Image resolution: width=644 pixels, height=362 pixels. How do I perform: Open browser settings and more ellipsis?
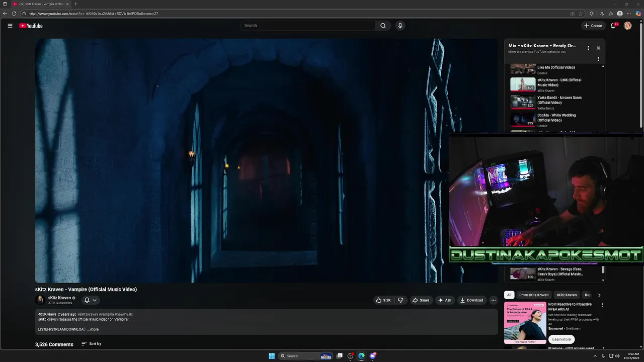(629, 14)
